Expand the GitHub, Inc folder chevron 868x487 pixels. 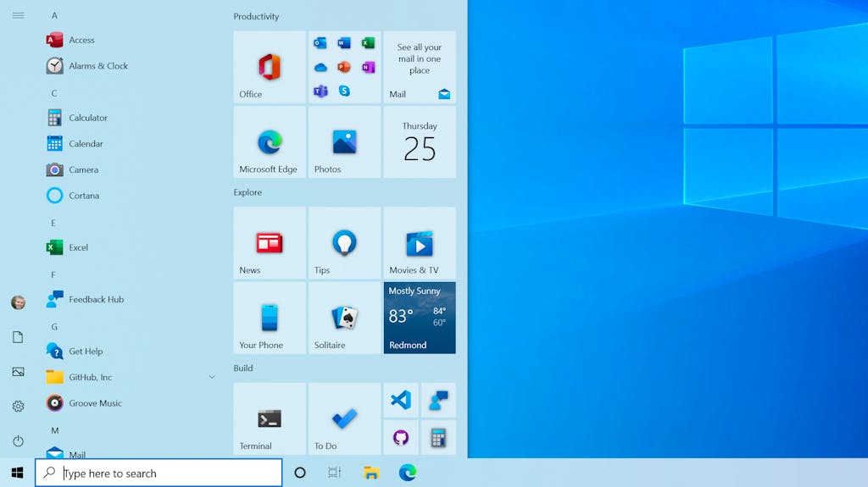(x=211, y=378)
